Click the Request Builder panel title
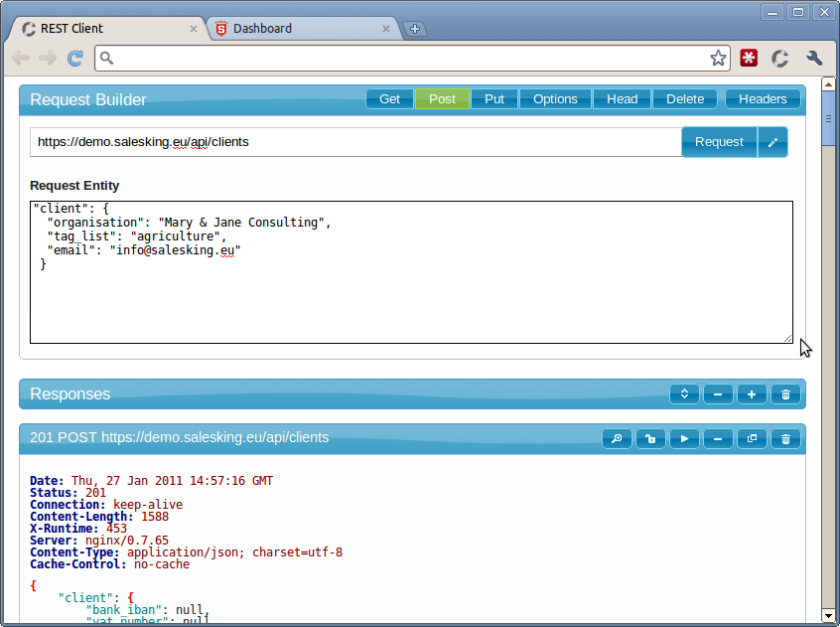The image size is (840, 627). 87,99
